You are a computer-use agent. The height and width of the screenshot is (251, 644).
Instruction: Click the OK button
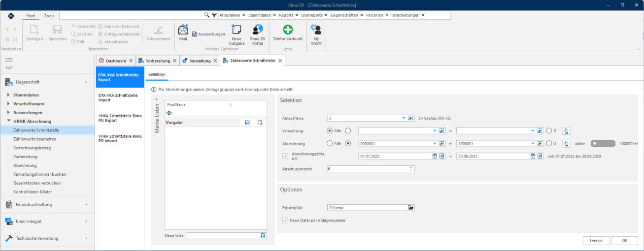624,241
